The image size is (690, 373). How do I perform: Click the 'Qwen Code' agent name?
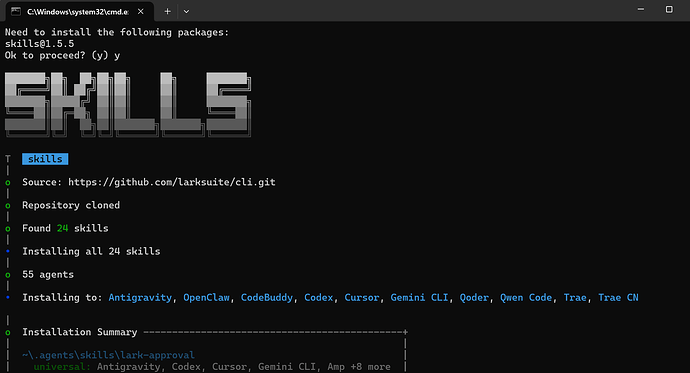526,298
